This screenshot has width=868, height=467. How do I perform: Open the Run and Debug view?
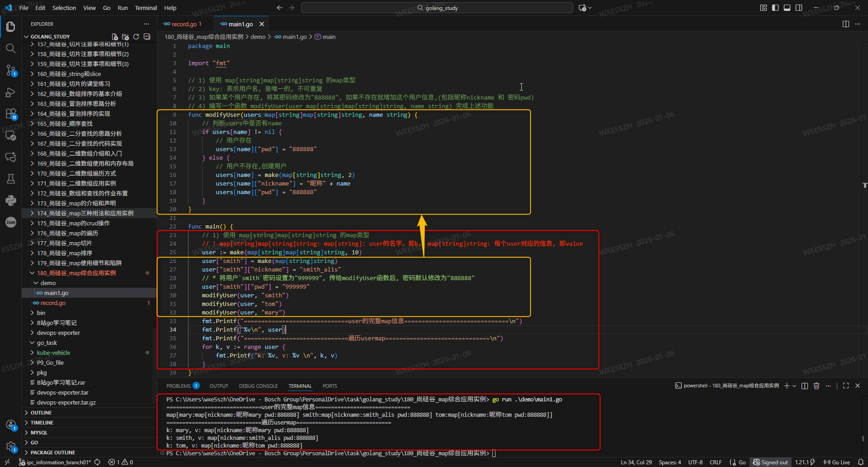coord(11,92)
